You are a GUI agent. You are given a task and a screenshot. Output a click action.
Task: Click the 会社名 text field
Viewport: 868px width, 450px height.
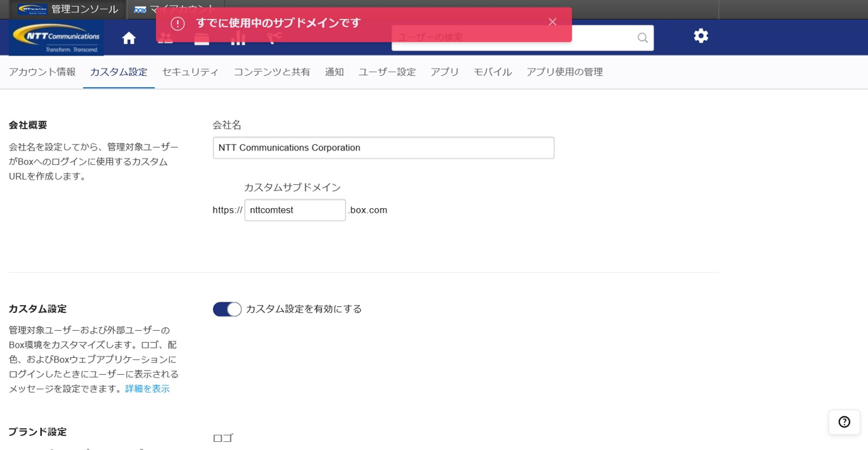[383, 148]
